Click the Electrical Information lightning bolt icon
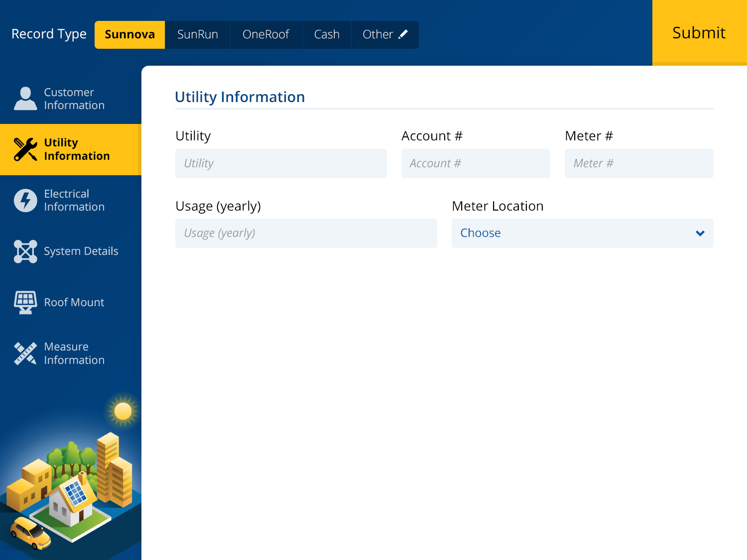 (x=25, y=200)
